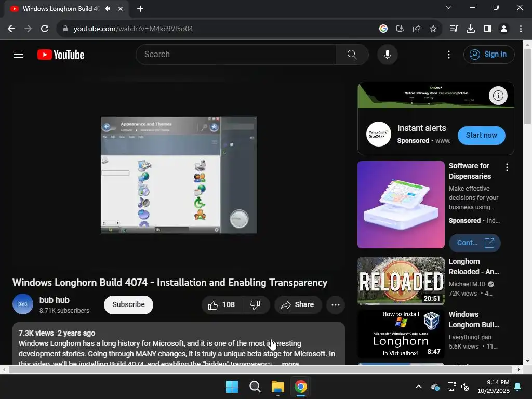Click EverythingEpan channel name

470,337
